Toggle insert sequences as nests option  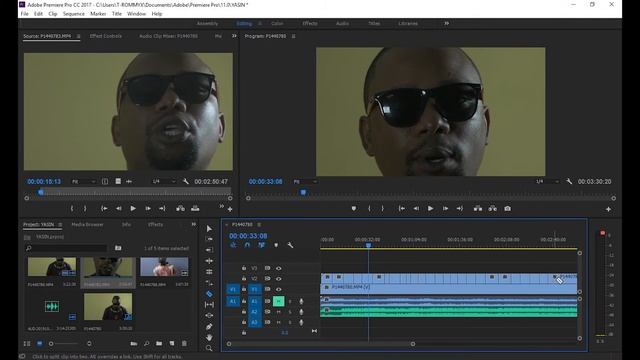tap(233, 245)
